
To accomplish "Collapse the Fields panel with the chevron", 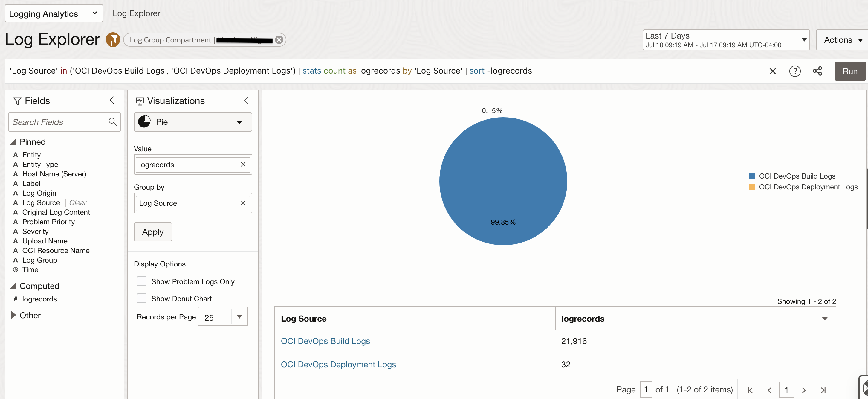I will (x=112, y=100).
